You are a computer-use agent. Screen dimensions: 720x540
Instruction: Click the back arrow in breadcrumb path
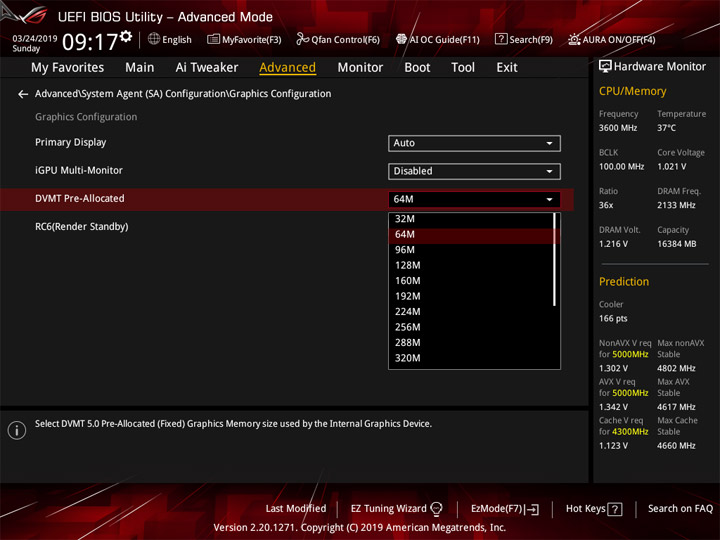pyautogui.click(x=22, y=94)
